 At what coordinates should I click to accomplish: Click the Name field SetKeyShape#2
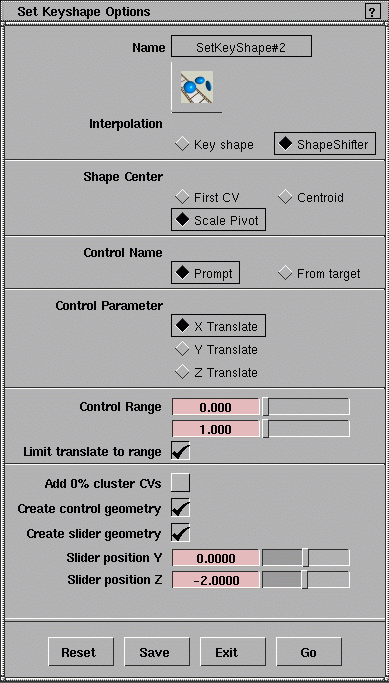241,47
